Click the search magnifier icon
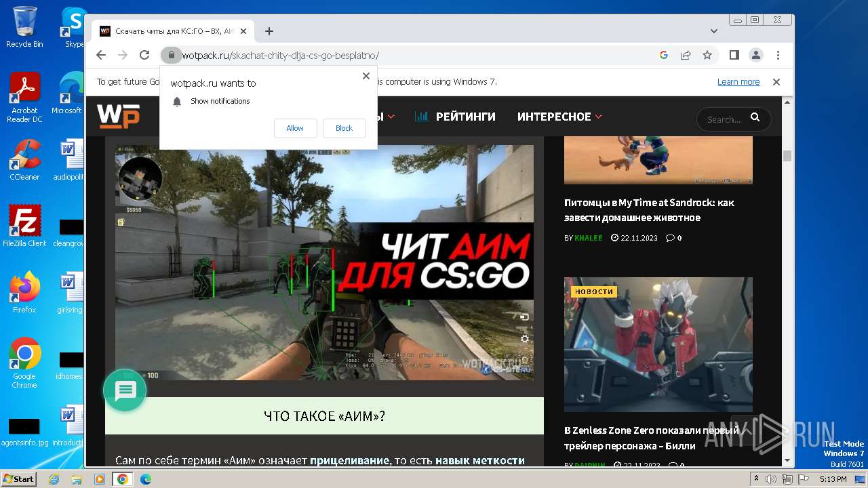 point(755,118)
